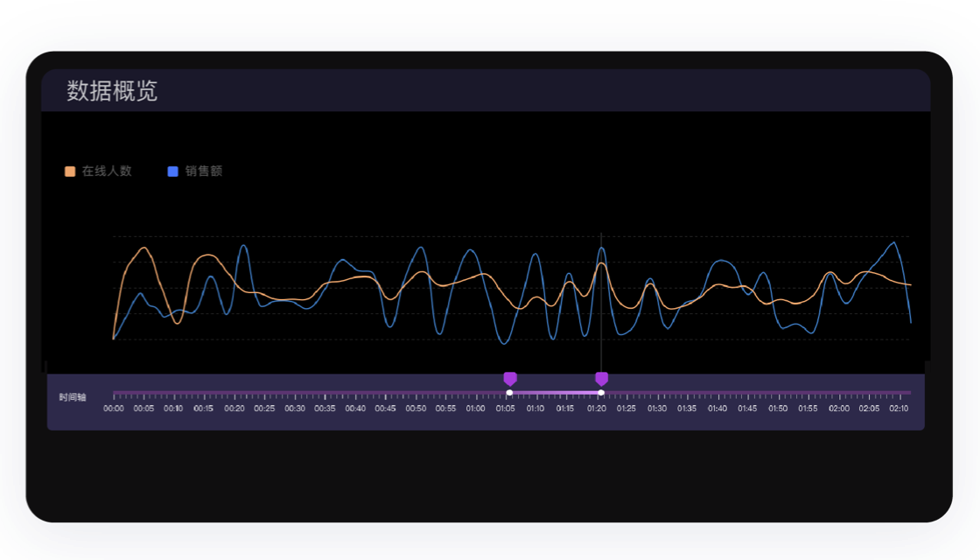Click the blue sales peak near 00:20
The height and width of the screenshot is (560, 980).
(x=243, y=246)
